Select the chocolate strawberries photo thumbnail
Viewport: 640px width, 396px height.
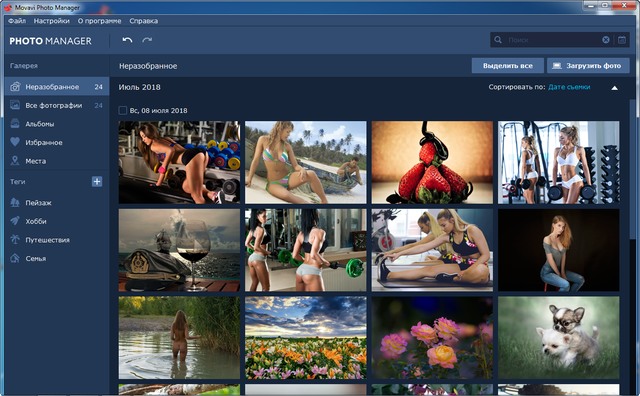[432, 162]
